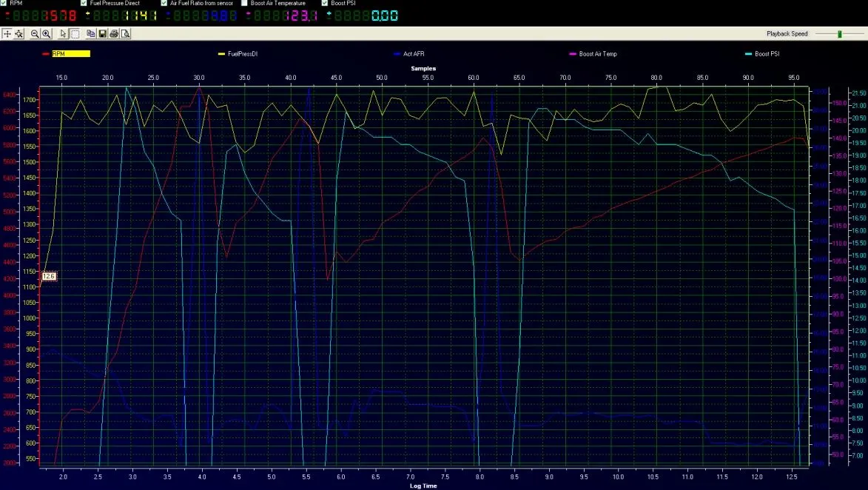Save the chart with the floppy icon

[x=102, y=34]
